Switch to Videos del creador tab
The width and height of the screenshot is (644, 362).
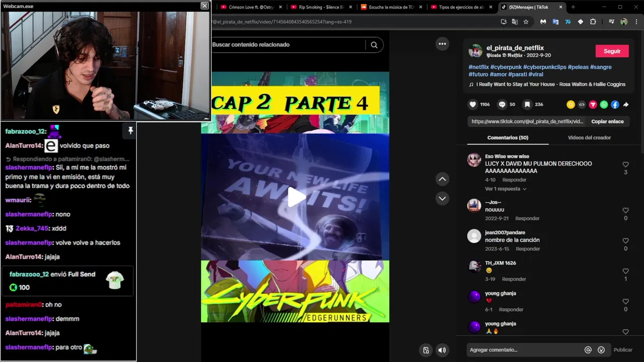pyautogui.click(x=589, y=138)
